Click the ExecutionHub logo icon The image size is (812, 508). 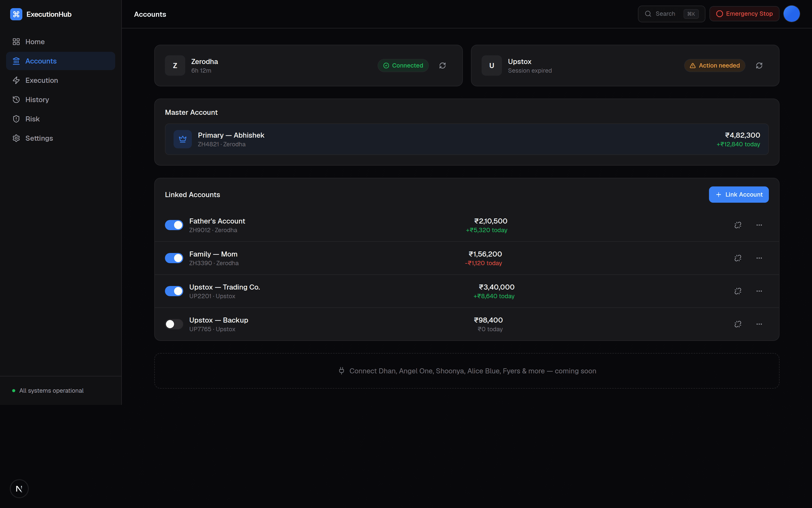(x=16, y=14)
